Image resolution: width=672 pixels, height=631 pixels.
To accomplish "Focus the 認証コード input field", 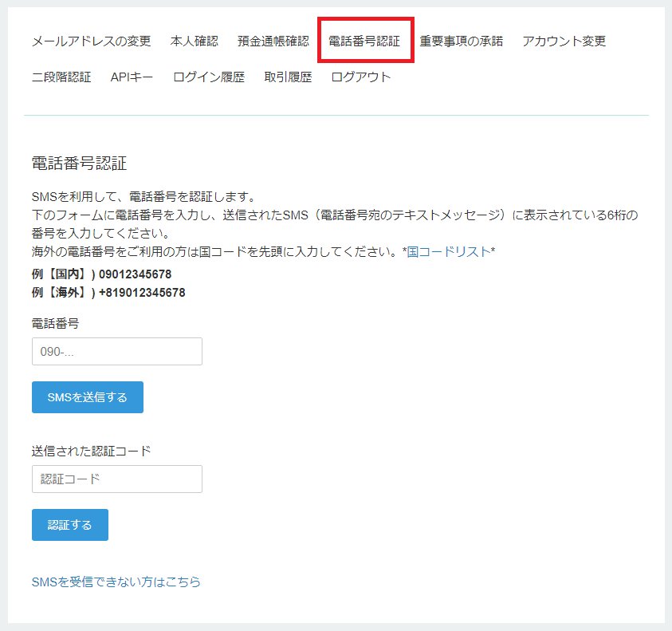I will 117,479.
